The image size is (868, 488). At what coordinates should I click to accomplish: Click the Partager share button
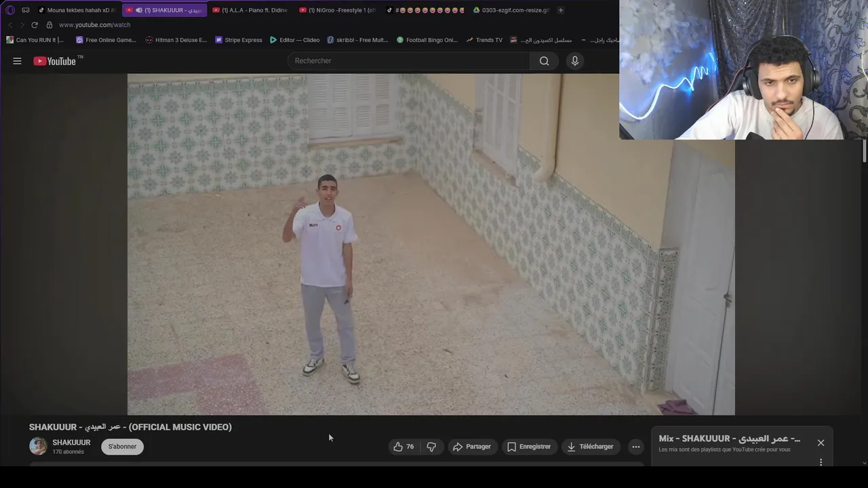tap(471, 447)
